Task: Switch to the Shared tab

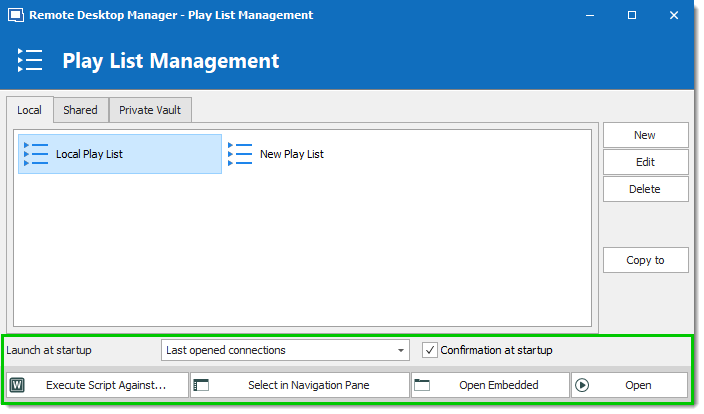Action: click(80, 110)
